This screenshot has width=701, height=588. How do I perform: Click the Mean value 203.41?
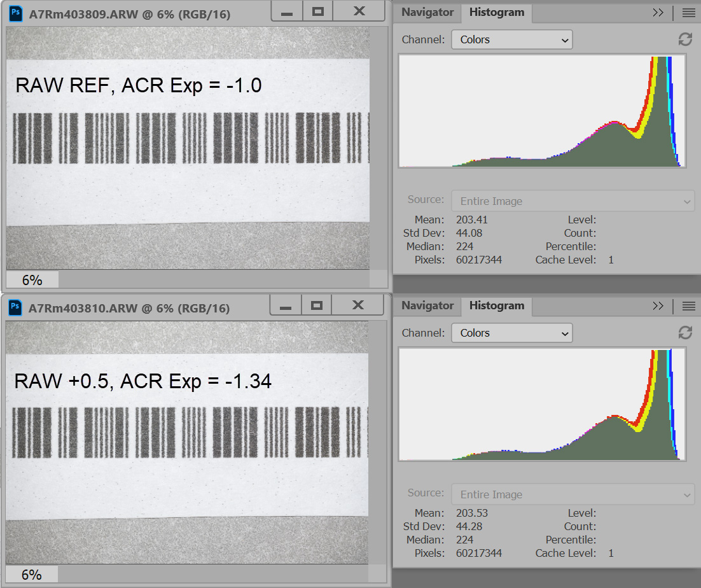(471, 220)
